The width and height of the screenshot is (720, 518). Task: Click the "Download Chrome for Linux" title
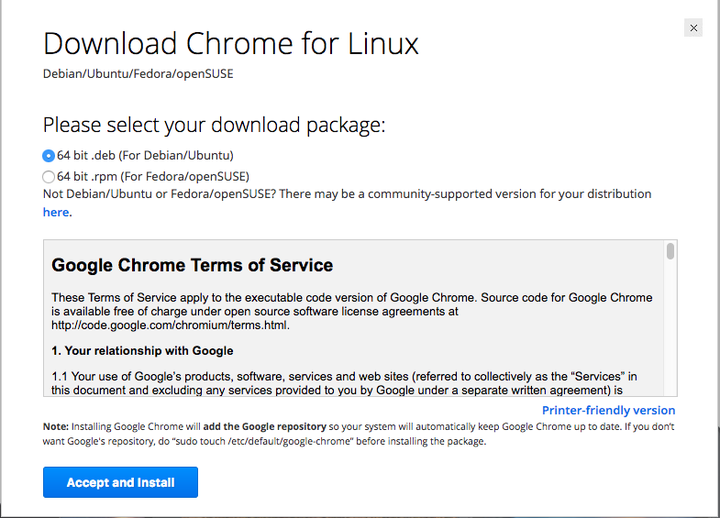click(231, 44)
